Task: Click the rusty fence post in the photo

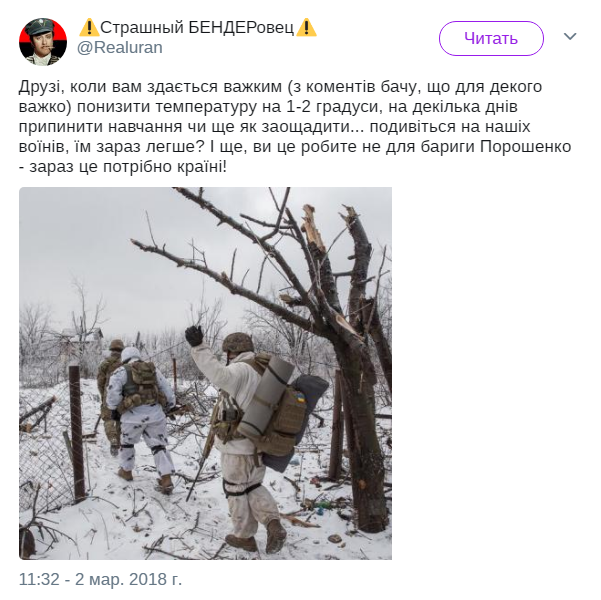Action: (x=77, y=432)
